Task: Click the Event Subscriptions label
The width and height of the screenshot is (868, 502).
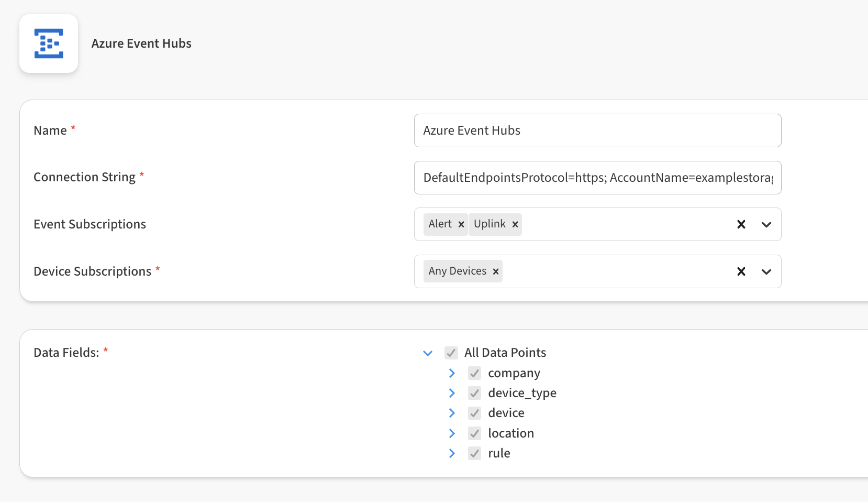Action: [90, 224]
